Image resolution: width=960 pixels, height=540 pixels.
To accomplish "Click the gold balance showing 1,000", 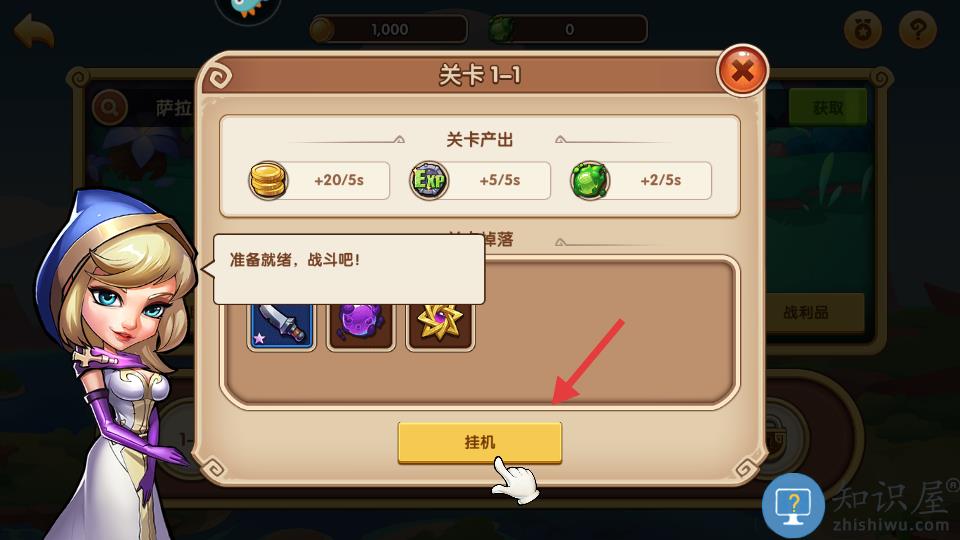I will pyautogui.click(x=389, y=29).
